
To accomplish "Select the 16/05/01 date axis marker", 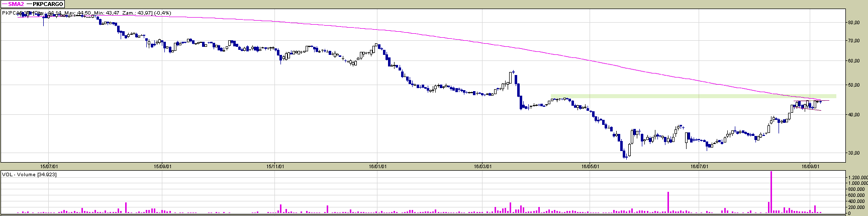I will (x=591, y=166).
